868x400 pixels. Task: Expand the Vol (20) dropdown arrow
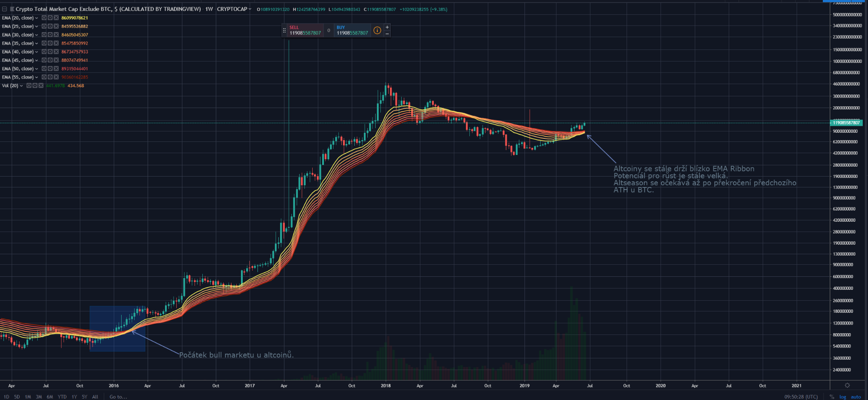[21, 86]
